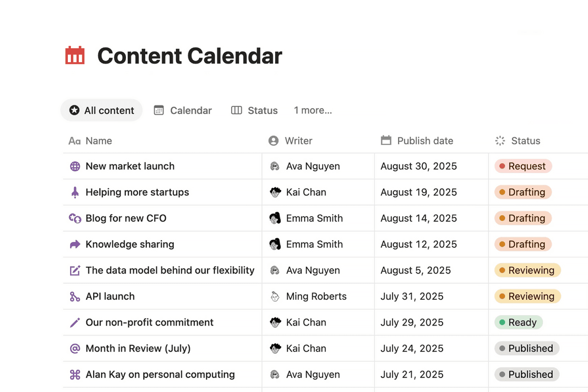Open the Blog for new CFO page

(126, 218)
